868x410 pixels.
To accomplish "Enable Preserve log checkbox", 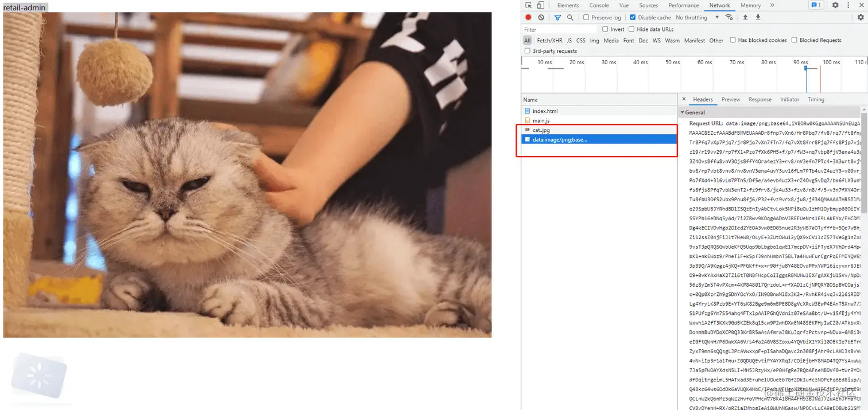I will coord(586,17).
